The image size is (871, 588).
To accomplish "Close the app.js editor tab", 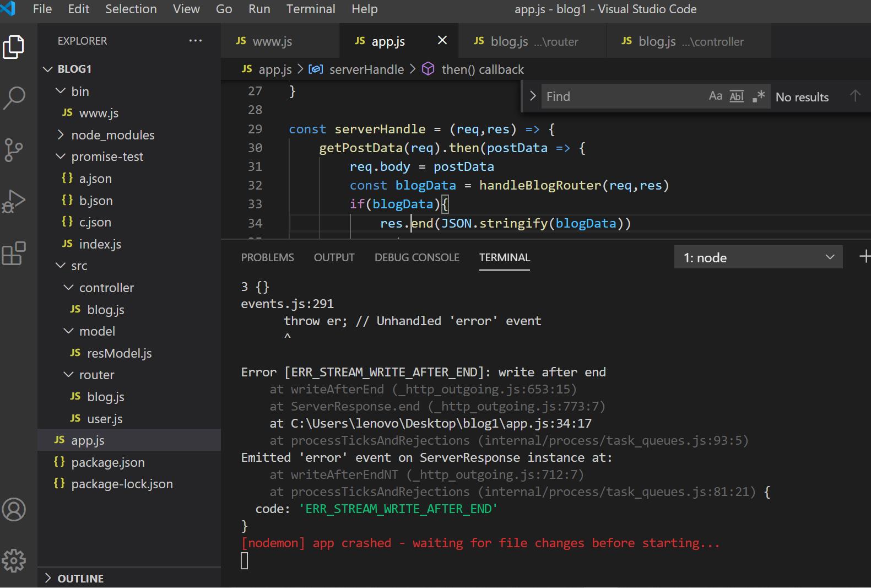I will click(x=442, y=40).
